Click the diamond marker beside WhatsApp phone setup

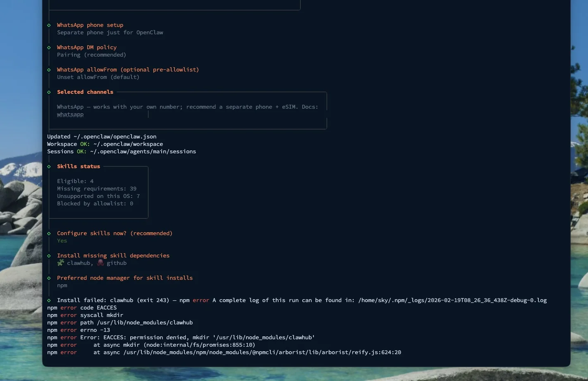(49, 25)
